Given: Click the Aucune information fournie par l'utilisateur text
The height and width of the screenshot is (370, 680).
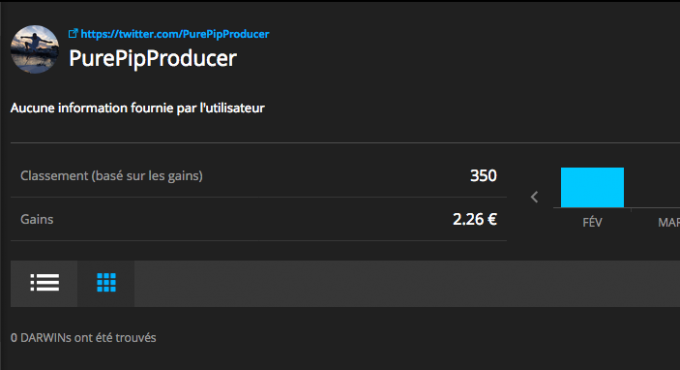Looking at the screenshot, I should coord(137,108).
